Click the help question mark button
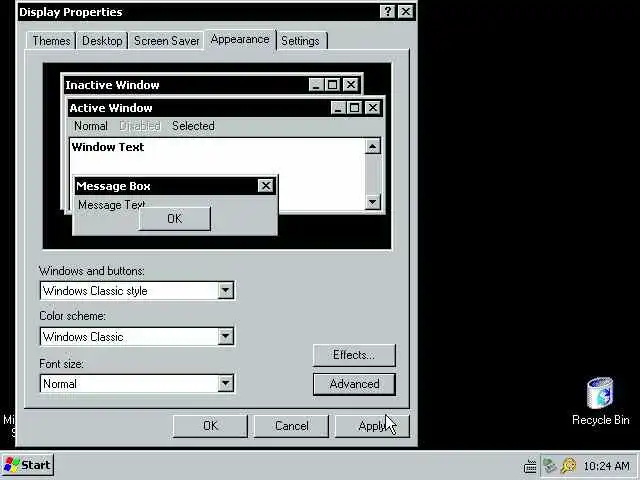The image size is (640, 480). click(x=387, y=11)
